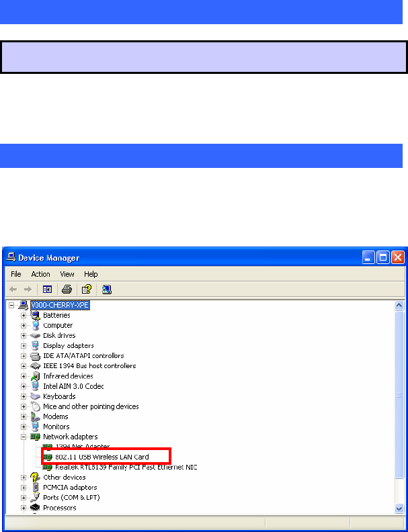Click the Help question mark toolbar icon
This screenshot has height=532, width=408.
87,289
